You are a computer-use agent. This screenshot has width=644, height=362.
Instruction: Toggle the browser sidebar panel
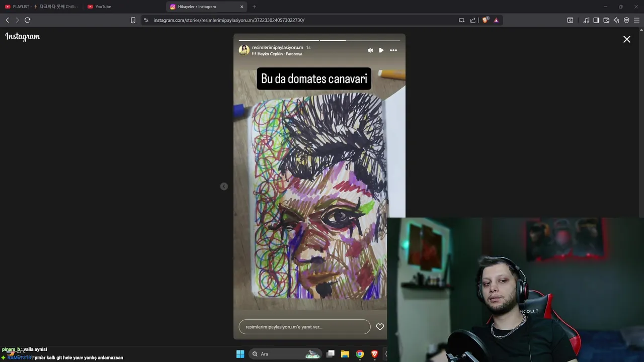pos(596,20)
